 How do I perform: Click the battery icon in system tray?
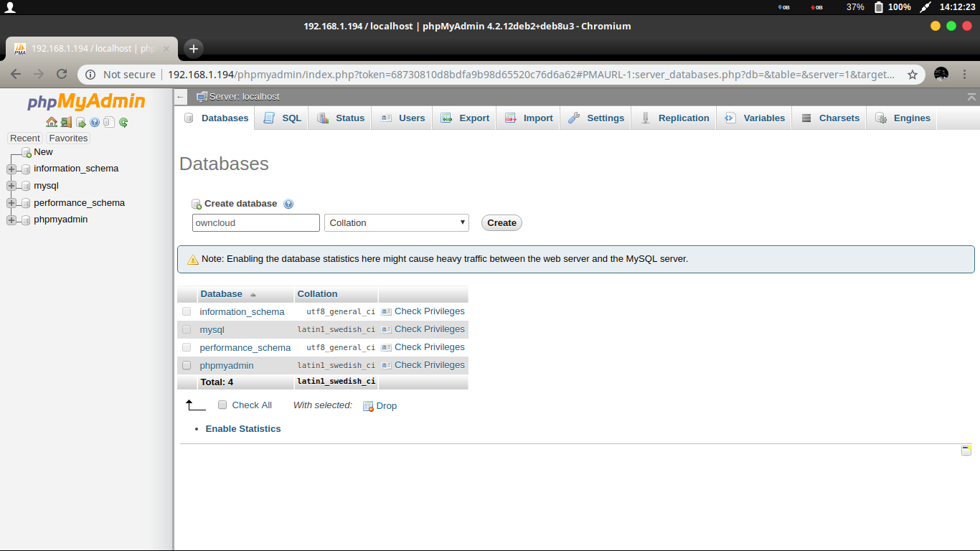[x=879, y=7]
